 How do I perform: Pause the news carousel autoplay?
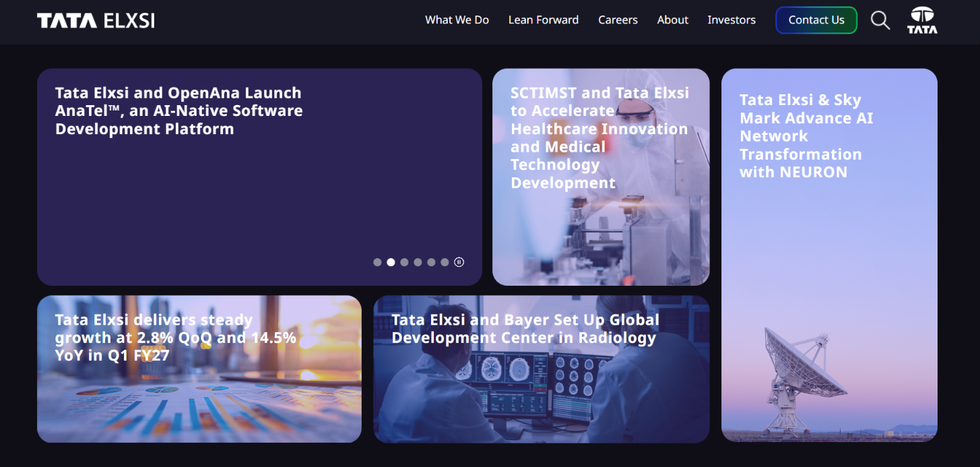[459, 262]
